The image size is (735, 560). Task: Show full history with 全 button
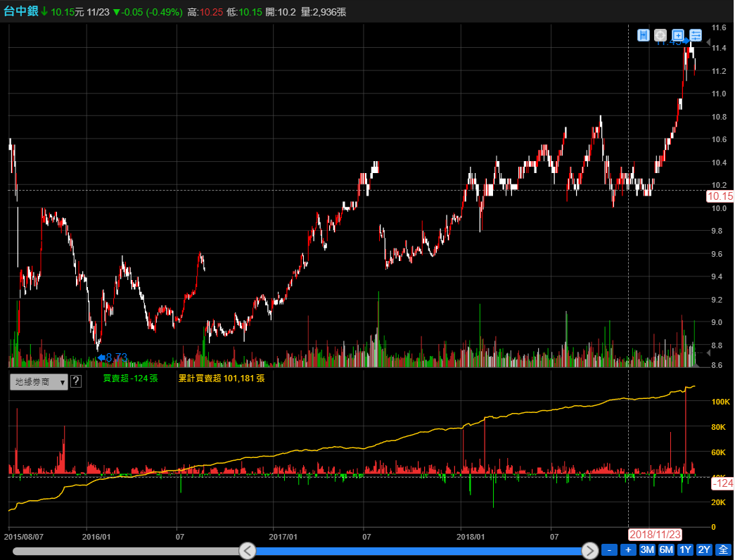(722, 549)
